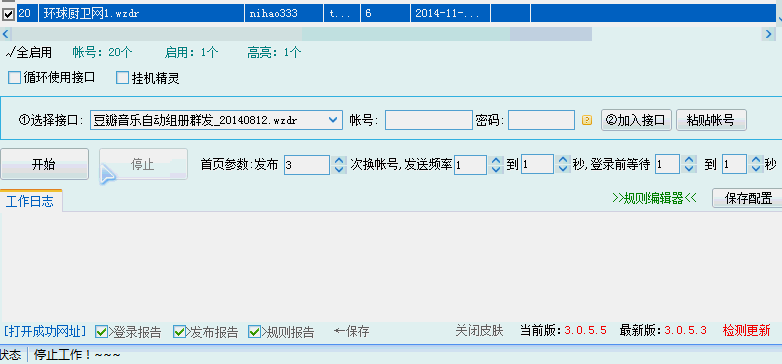The height and width of the screenshot is (364, 782).
Task: Click the 2014-11-... date cell
Action: 450,14
